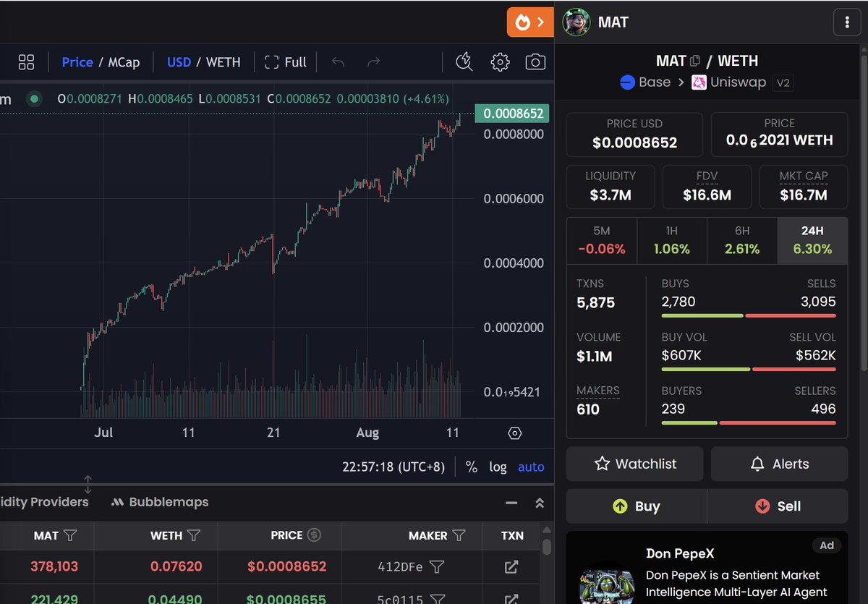Select the 6H timeframe stats
The image size is (868, 604).
[742, 240]
